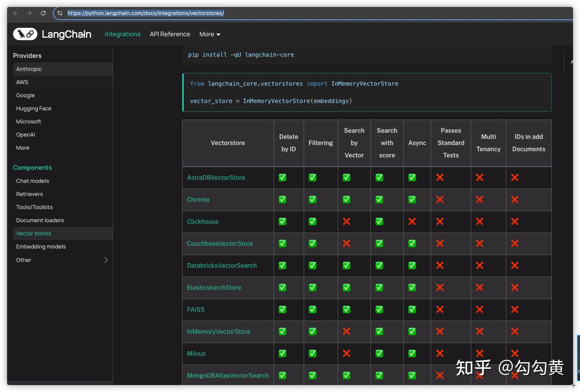Open the MongoDBAtlasVectorSearch link

tap(228, 375)
